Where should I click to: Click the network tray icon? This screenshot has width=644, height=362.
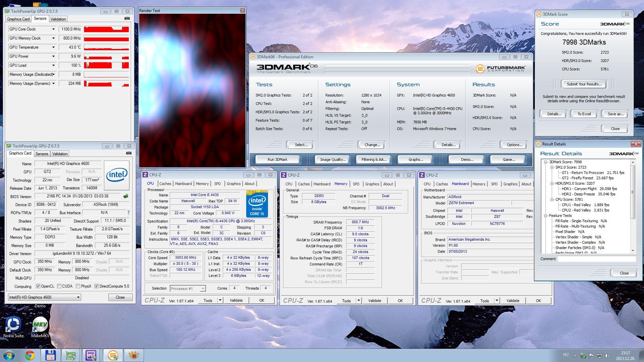[x=599, y=356]
